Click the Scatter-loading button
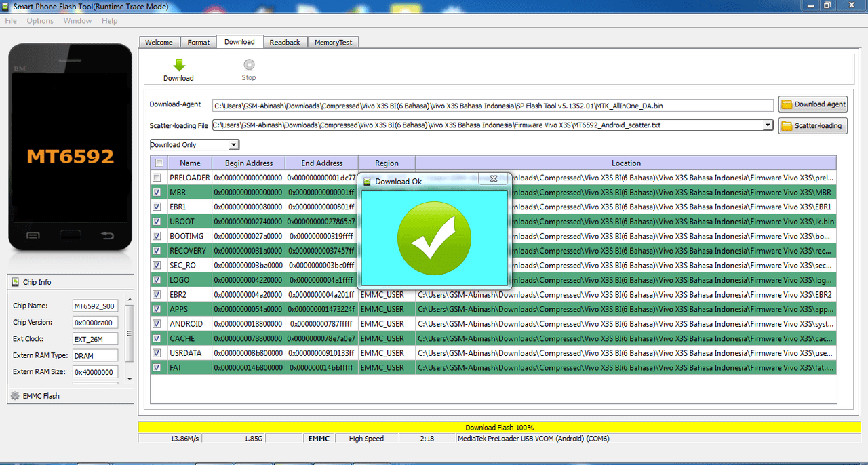Viewport: 868px width, 465px height. tap(813, 125)
